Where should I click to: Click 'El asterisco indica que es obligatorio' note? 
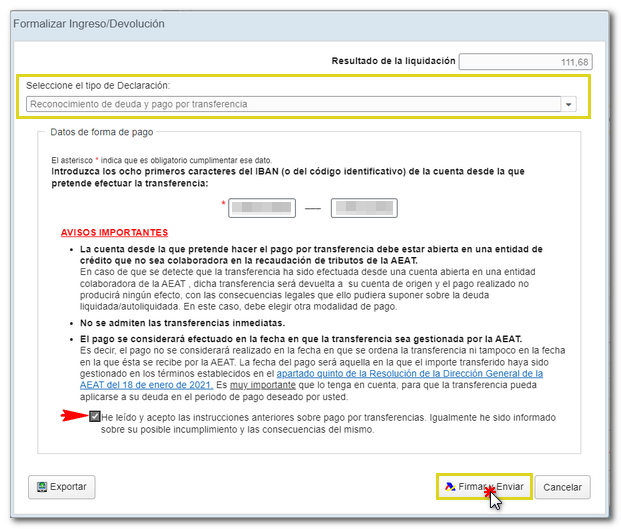[x=162, y=160]
